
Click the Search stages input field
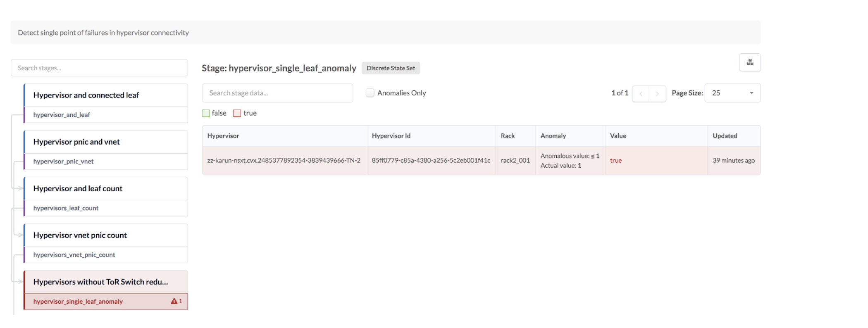pyautogui.click(x=99, y=68)
